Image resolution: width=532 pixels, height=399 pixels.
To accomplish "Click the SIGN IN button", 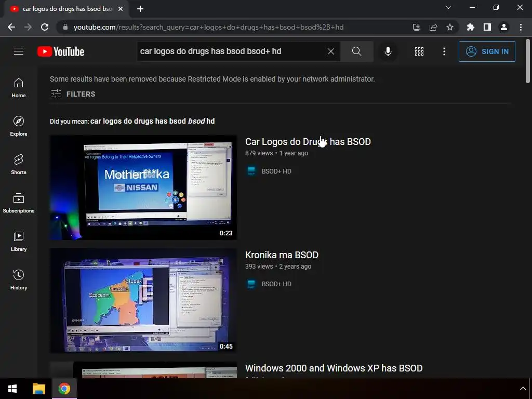I will 487,51.
